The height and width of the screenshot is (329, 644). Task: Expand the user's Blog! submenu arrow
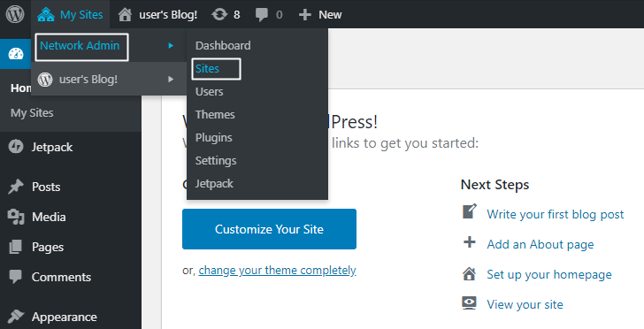(171, 79)
